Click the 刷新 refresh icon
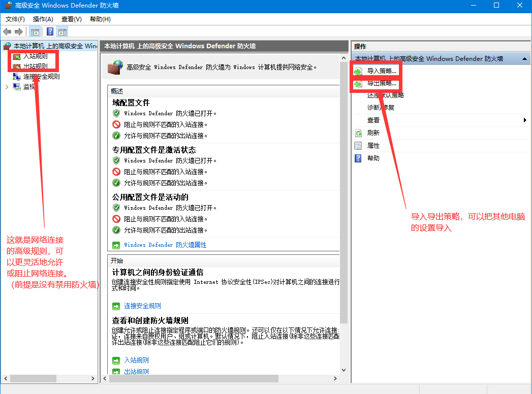This screenshot has height=394, width=532. tap(358, 133)
